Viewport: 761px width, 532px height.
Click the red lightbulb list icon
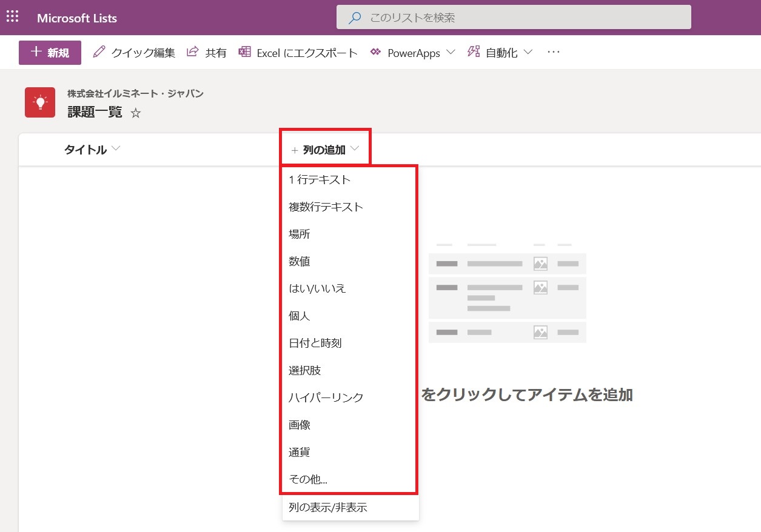click(x=39, y=101)
